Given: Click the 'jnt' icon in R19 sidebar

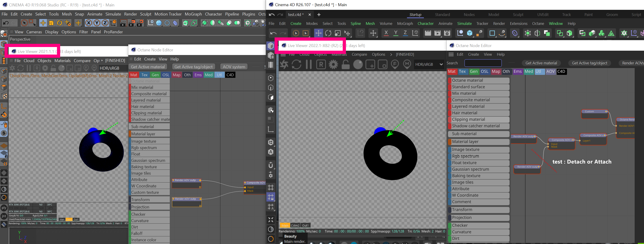Looking at the screenshot, I should (x=4, y=216).
